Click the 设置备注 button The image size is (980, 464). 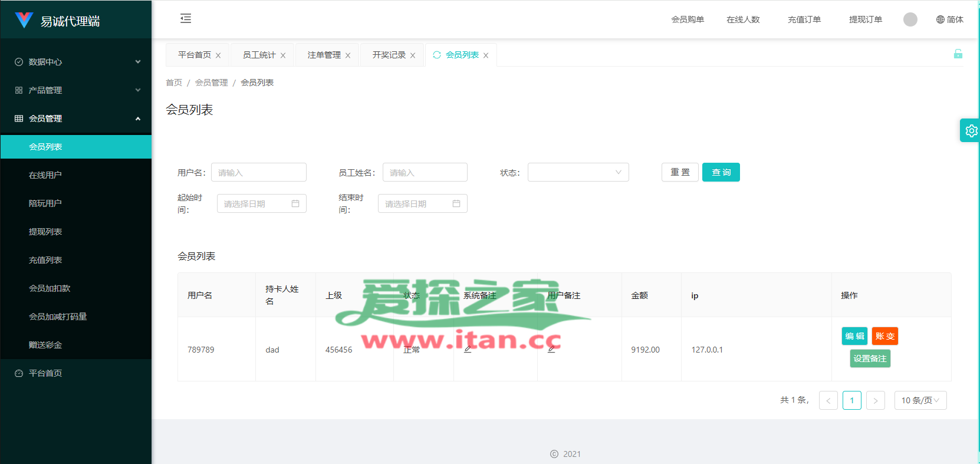tap(870, 358)
